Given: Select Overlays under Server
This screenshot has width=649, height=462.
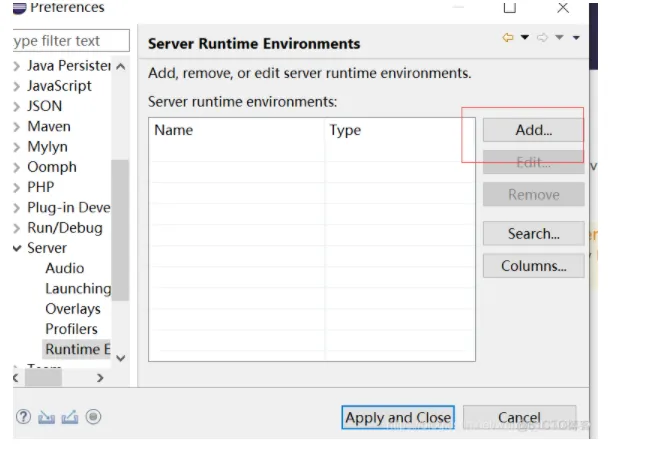Looking at the screenshot, I should [x=73, y=309].
